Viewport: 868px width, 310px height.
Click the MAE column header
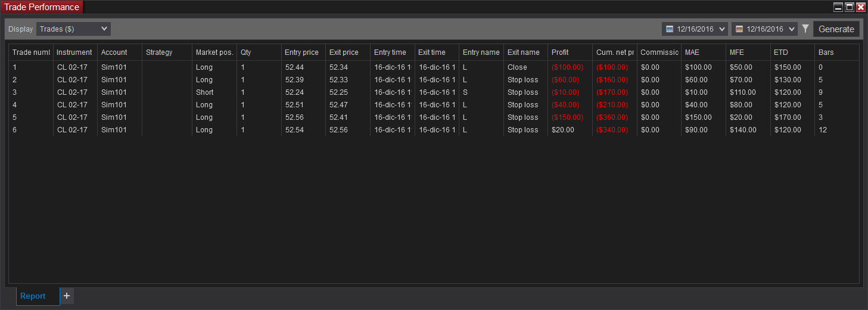(704, 52)
